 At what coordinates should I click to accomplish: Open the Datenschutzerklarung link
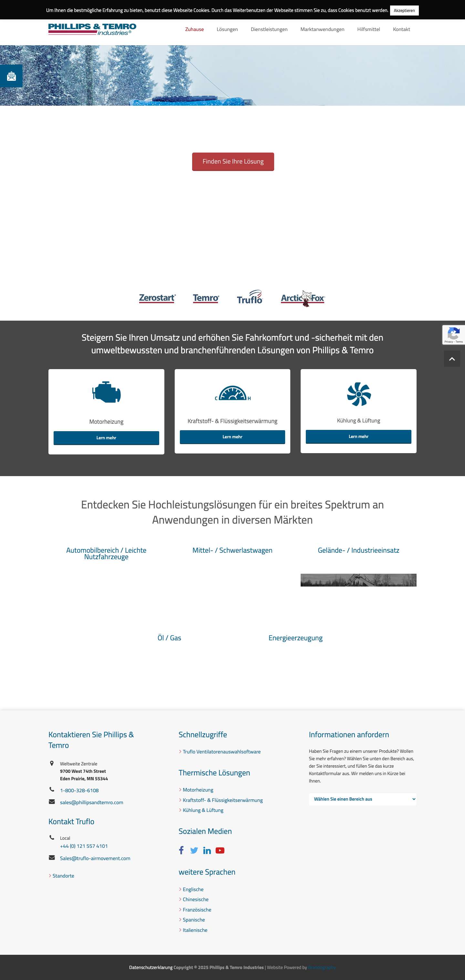pyautogui.click(x=150, y=967)
